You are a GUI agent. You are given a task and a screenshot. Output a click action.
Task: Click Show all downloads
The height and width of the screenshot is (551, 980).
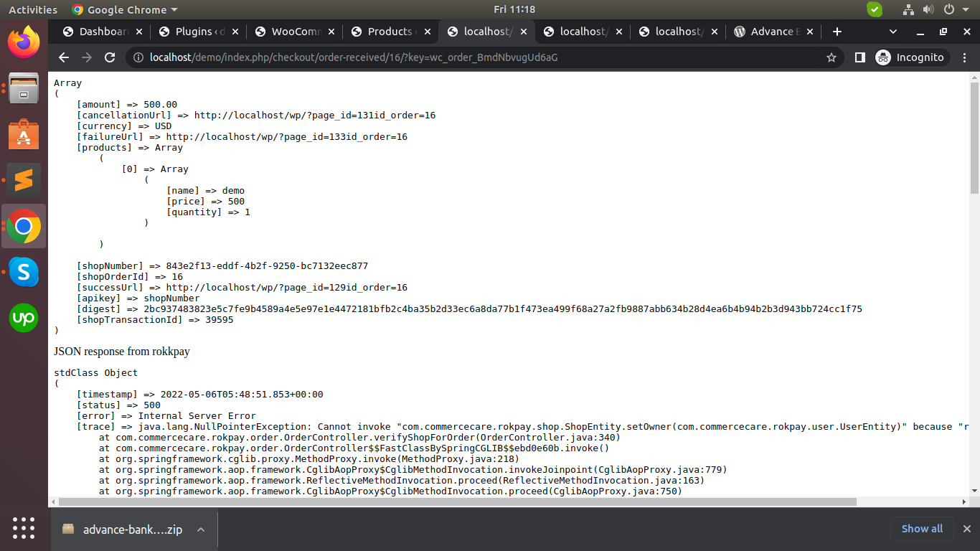922,529
